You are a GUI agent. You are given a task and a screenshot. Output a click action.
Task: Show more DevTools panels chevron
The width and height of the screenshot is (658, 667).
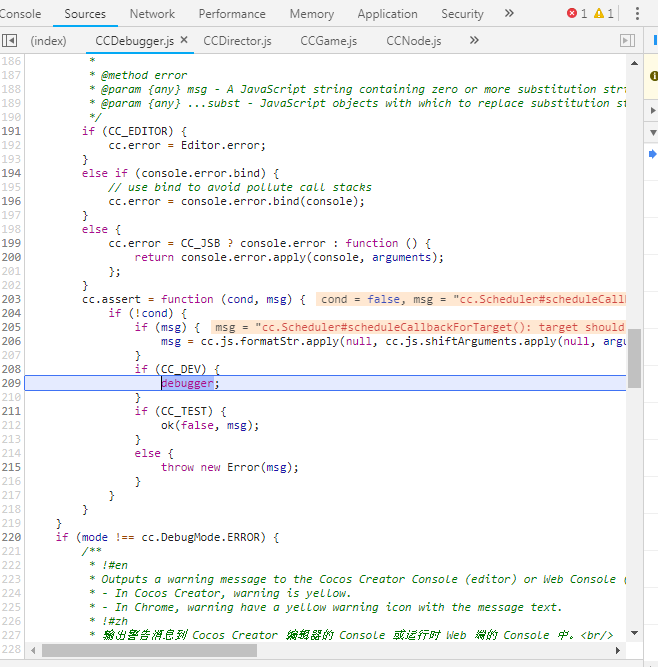coord(509,14)
